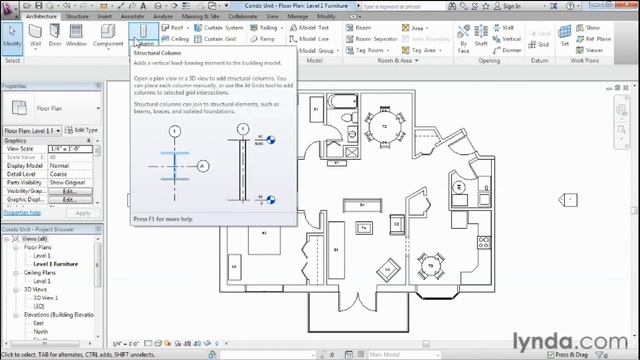Switch to the Structure ribbon tab
Image resolution: width=640 pixels, height=360 pixels.
(x=77, y=16)
